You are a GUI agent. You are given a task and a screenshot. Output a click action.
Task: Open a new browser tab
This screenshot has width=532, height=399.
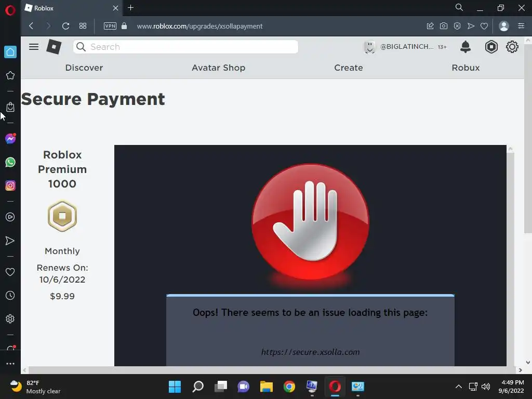tap(130, 7)
